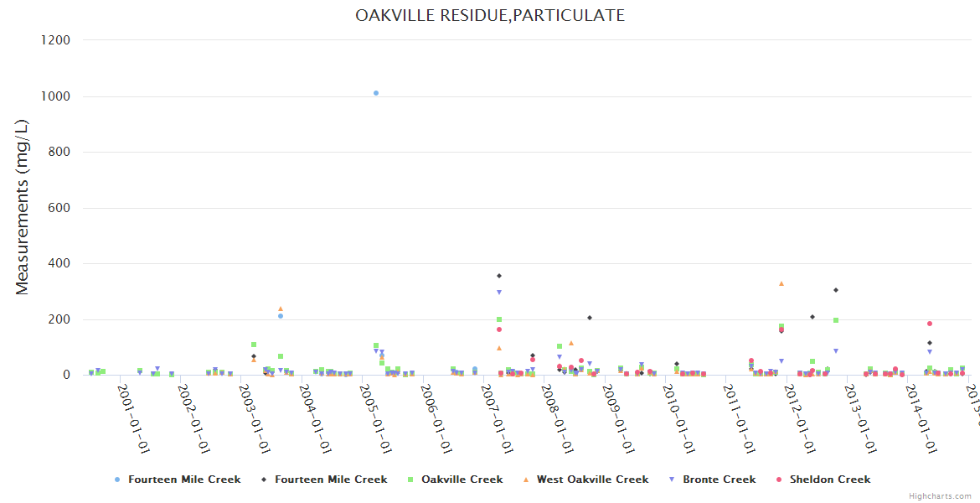The image size is (980, 503).
Task: Click the Measurements (mg/L) axis title
Action: [23, 207]
